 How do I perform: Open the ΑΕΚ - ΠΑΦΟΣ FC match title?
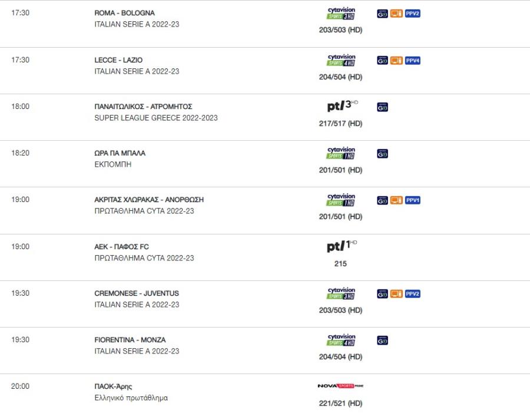(x=121, y=246)
